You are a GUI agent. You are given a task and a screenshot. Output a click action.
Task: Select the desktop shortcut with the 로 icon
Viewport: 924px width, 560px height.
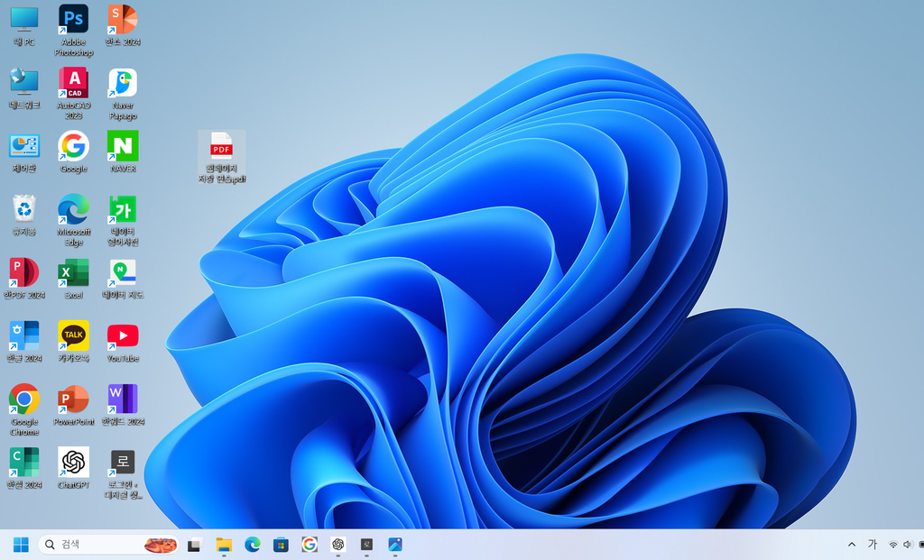123,473
